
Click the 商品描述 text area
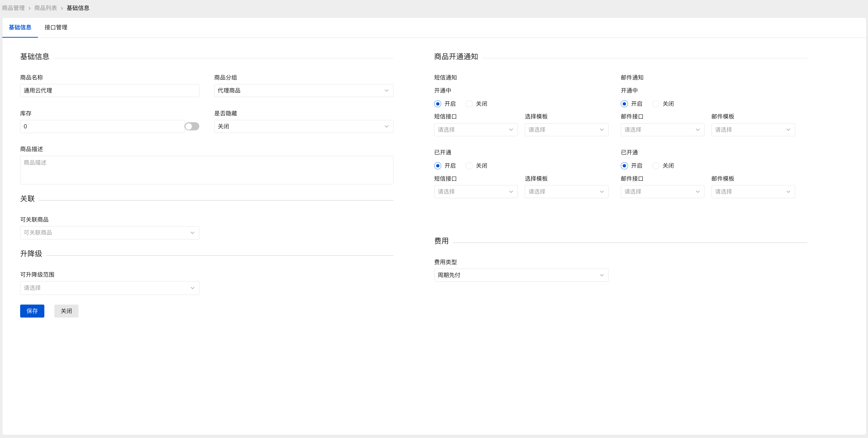click(x=207, y=170)
